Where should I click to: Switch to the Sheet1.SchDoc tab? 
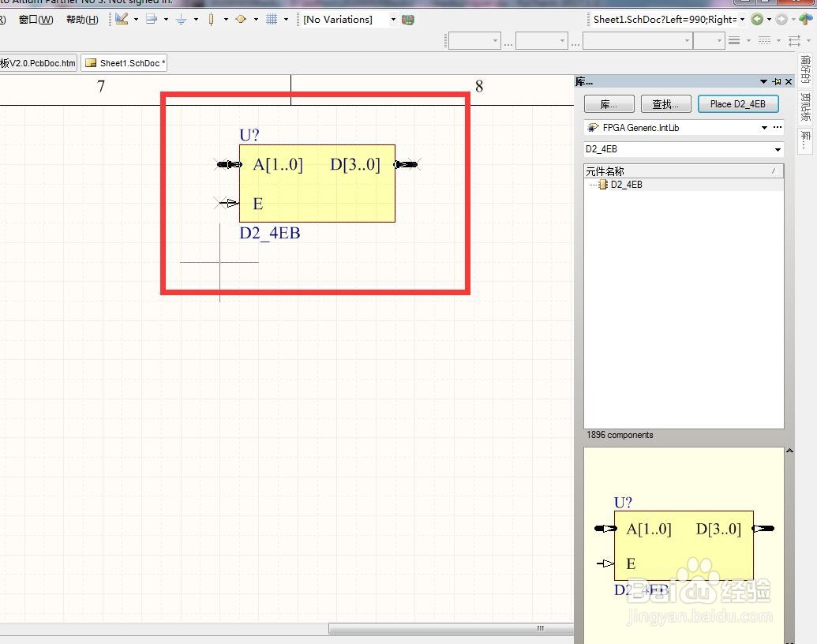pyautogui.click(x=125, y=63)
